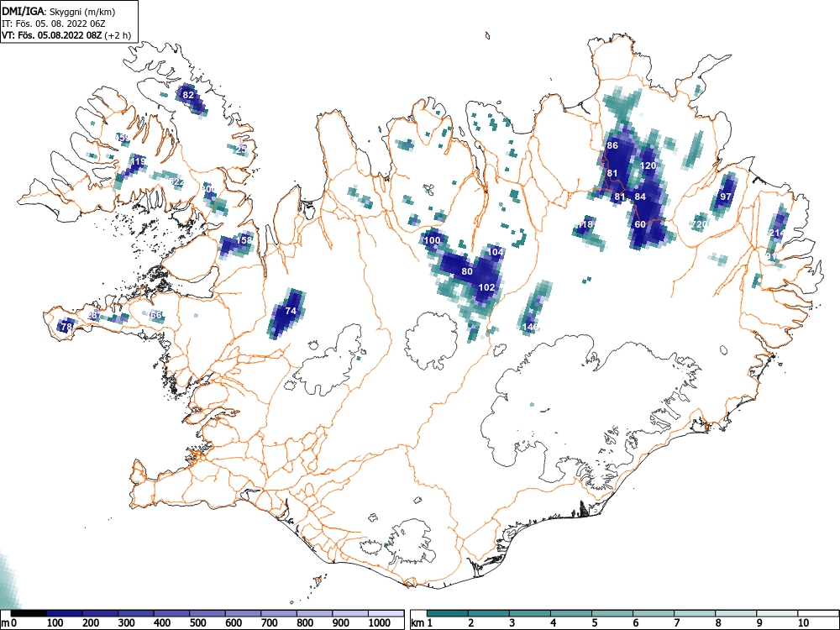The image size is (840, 630).
Task: Click the teal 4–5 km legend swatch
Action: click(571, 613)
